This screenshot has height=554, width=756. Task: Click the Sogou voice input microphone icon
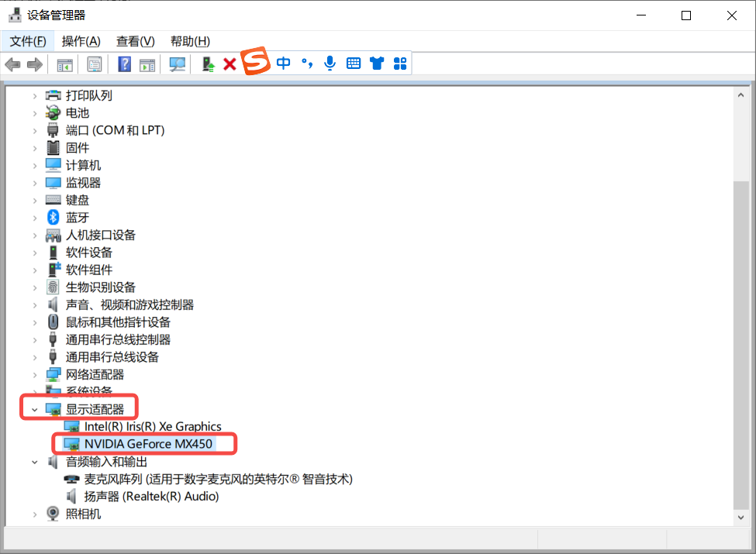tap(329, 64)
